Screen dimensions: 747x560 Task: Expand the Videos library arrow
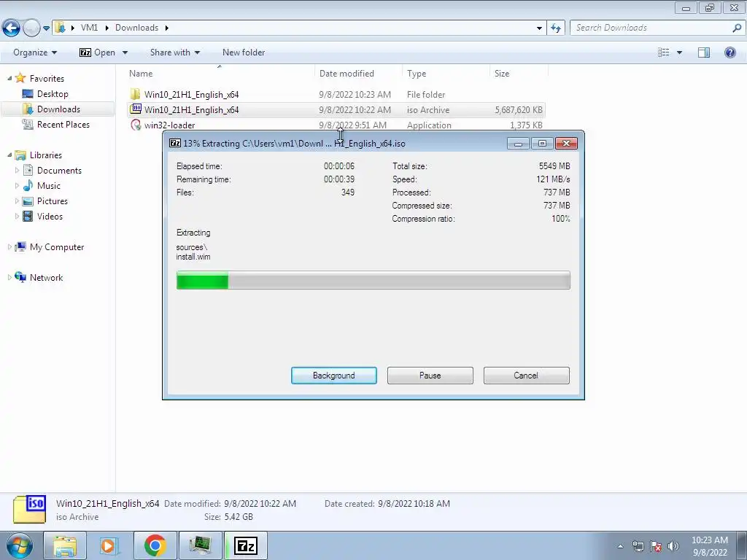18,216
